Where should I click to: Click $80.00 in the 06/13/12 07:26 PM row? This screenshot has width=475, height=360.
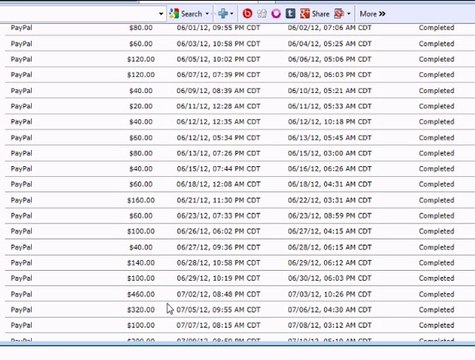point(141,153)
